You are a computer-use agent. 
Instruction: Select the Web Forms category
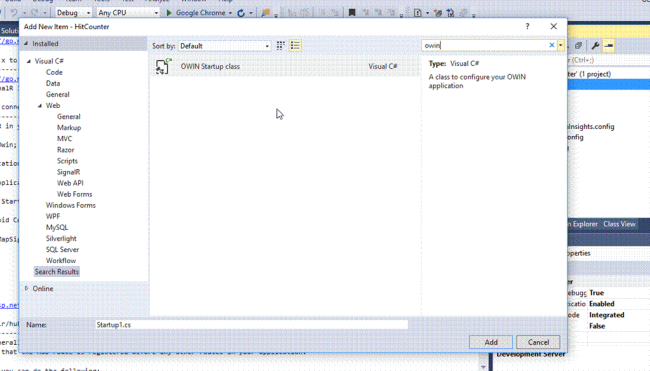(75, 194)
